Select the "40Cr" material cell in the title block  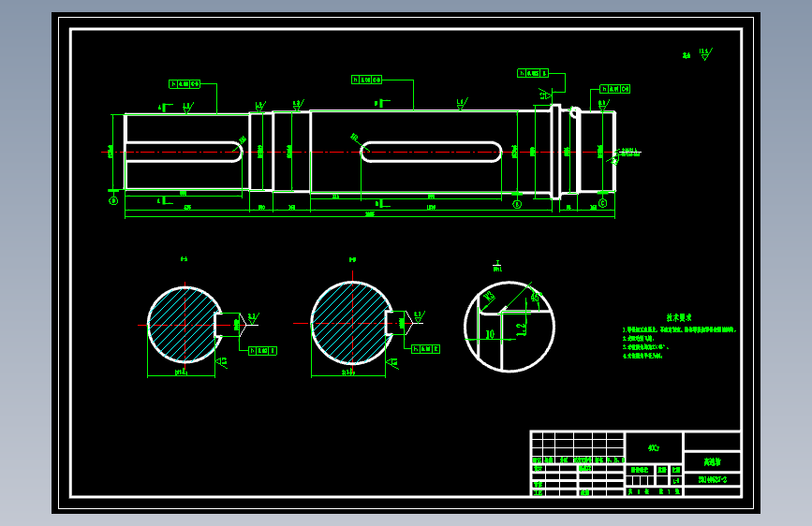pos(654,447)
